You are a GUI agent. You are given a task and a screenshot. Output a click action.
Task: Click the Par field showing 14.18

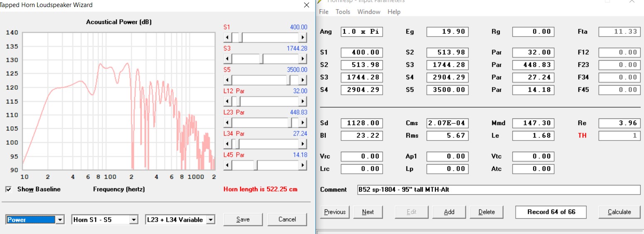click(533, 90)
